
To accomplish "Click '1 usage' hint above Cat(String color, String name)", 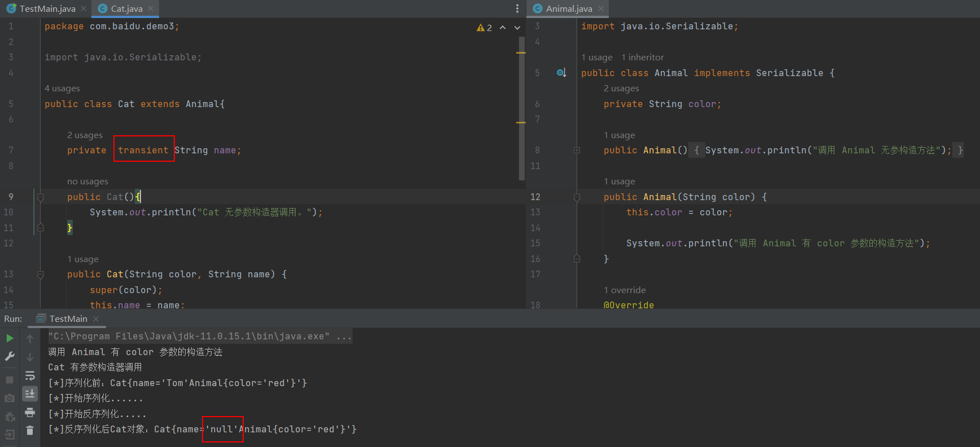I will click(83, 259).
